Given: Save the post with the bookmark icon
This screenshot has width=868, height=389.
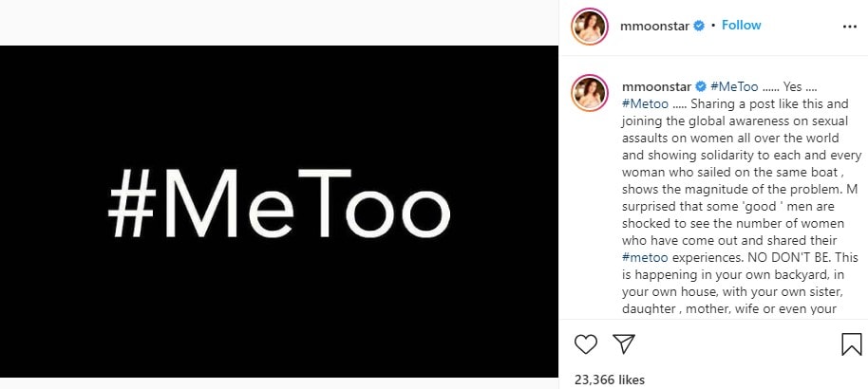Looking at the screenshot, I should click(852, 344).
